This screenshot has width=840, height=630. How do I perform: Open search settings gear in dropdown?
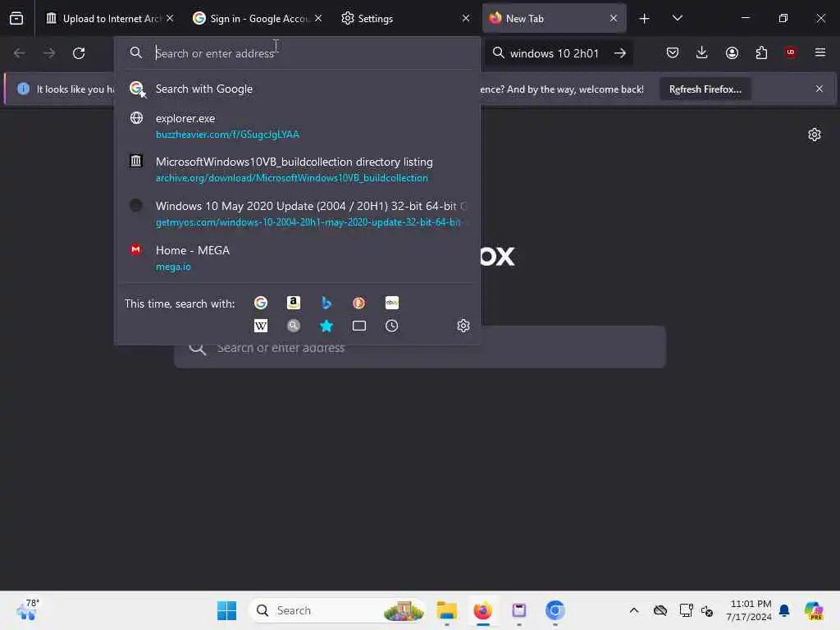point(463,326)
